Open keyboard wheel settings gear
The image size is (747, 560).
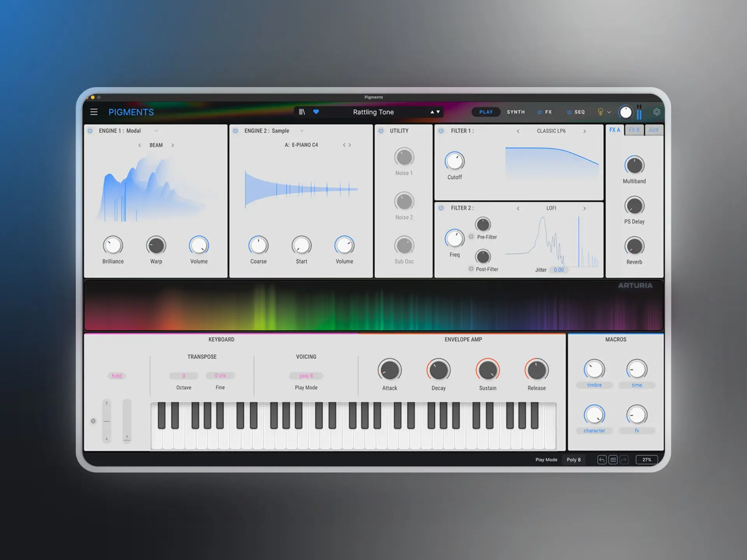point(93,421)
